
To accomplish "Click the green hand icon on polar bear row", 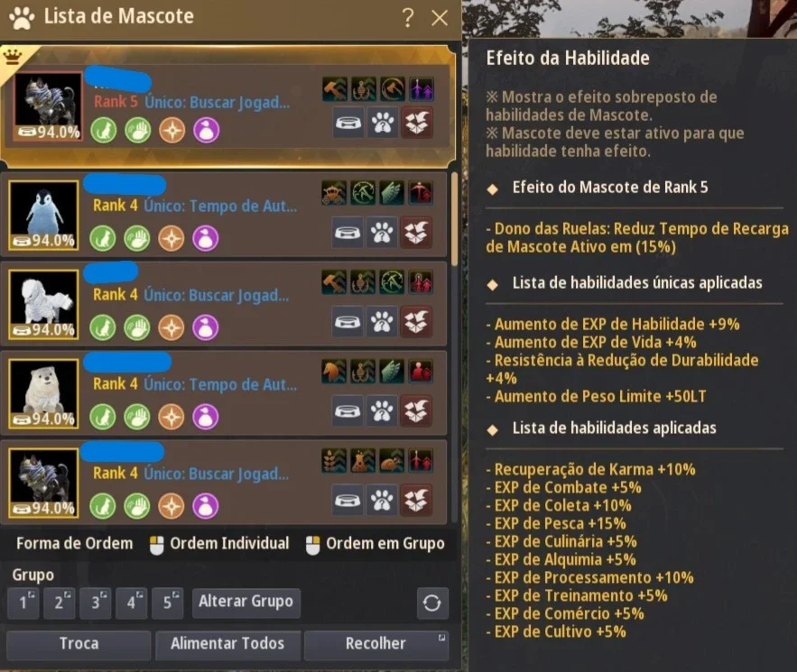I will pos(137,417).
